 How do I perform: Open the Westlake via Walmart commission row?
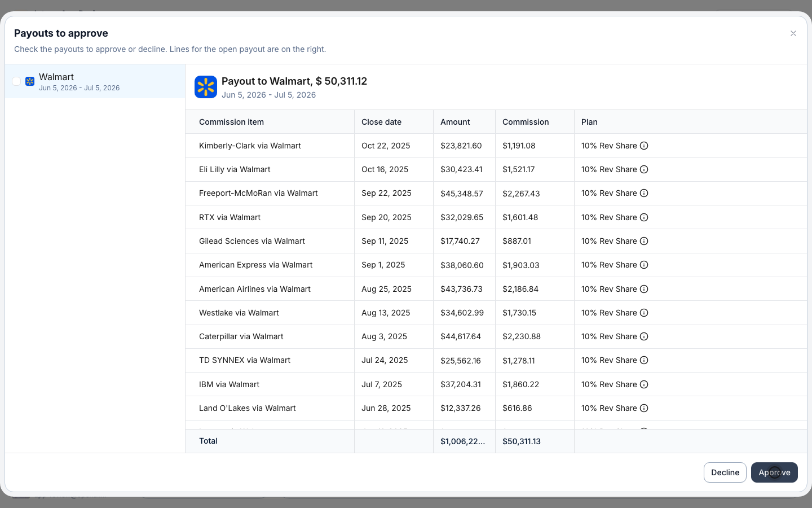[496, 313]
